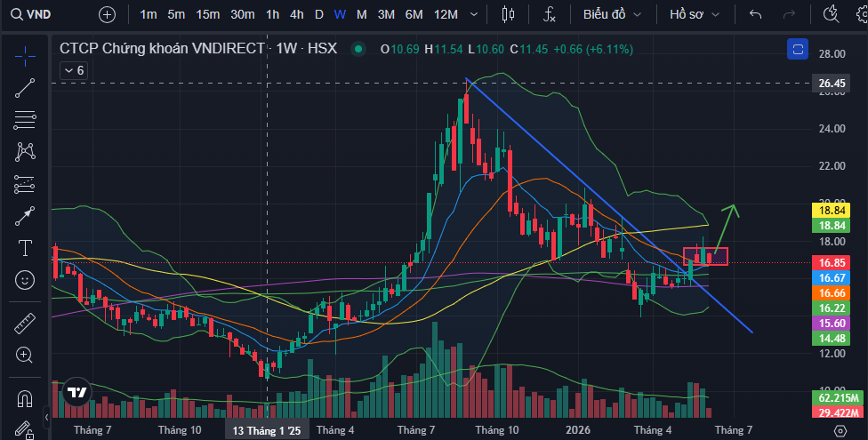
Task: Select the forecast and measurement tool
Action: pos(25,184)
